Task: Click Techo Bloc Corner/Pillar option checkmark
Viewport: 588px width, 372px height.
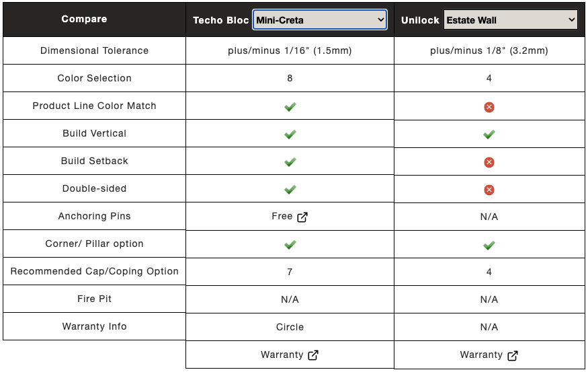Action: click(x=290, y=245)
